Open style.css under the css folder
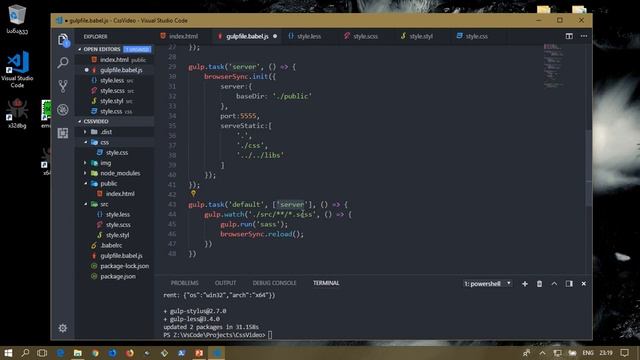The image size is (640, 360). coord(117,153)
